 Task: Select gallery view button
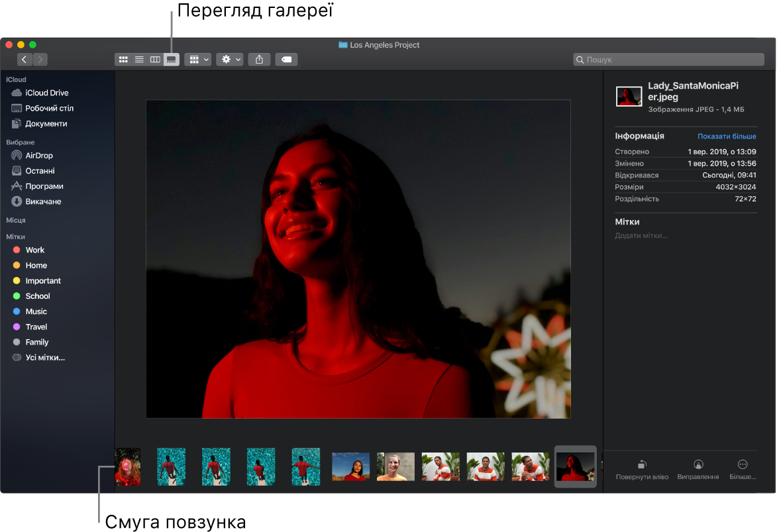point(172,60)
